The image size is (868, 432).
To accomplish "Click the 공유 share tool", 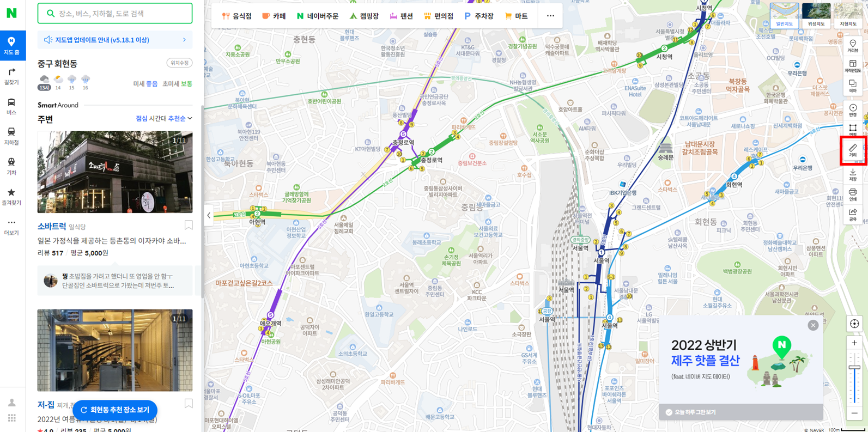I will pos(853,215).
